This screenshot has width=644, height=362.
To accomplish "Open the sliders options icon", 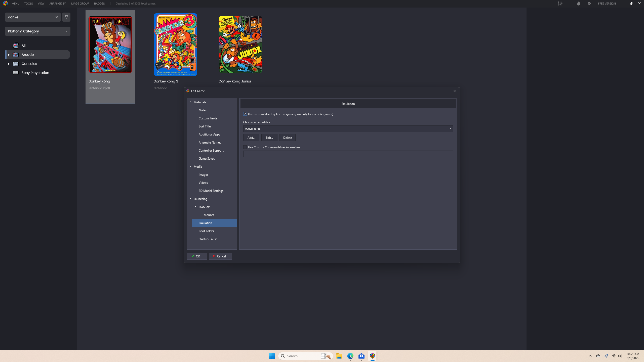I will [x=560, y=4].
